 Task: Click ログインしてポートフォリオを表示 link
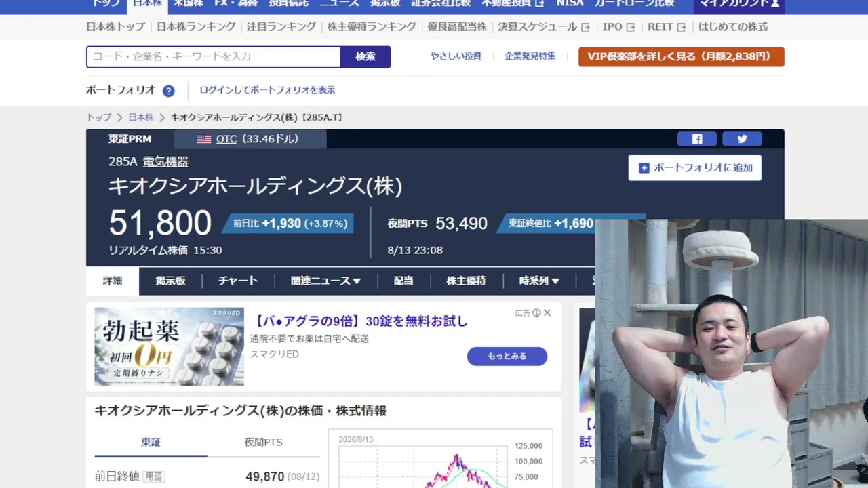(267, 90)
